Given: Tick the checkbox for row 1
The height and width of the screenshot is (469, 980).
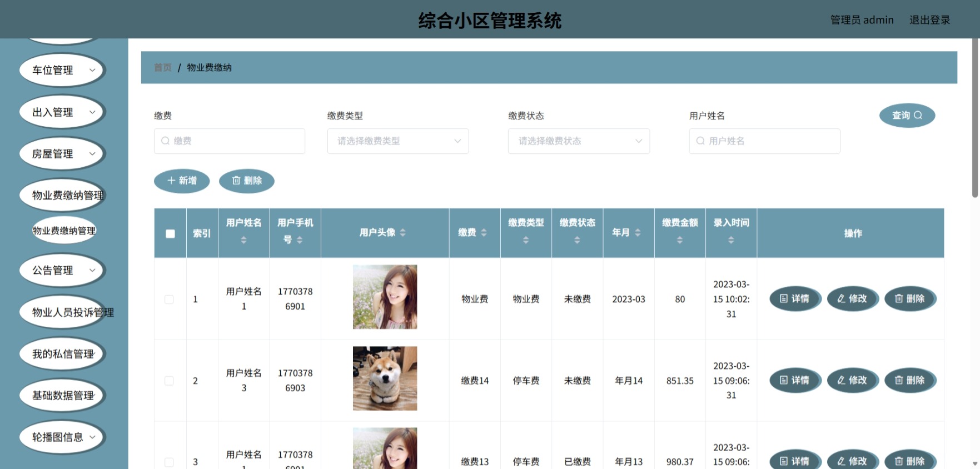Looking at the screenshot, I should click(x=169, y=300).
